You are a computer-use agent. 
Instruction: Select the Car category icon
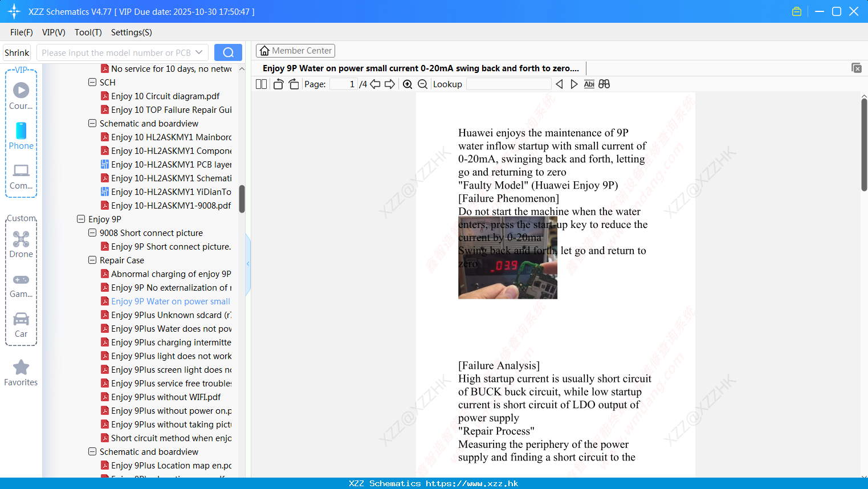(21, 325)
